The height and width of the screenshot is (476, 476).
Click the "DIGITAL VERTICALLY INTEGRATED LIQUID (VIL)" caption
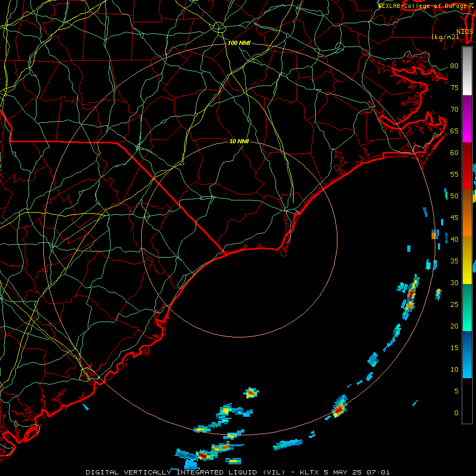[x=186, y=472]
